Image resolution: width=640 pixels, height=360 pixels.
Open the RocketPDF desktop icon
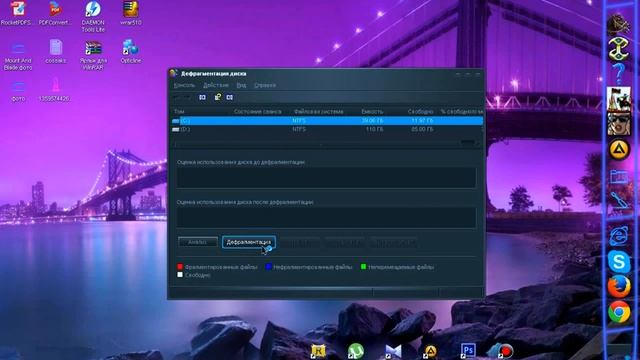coord(16,13)
